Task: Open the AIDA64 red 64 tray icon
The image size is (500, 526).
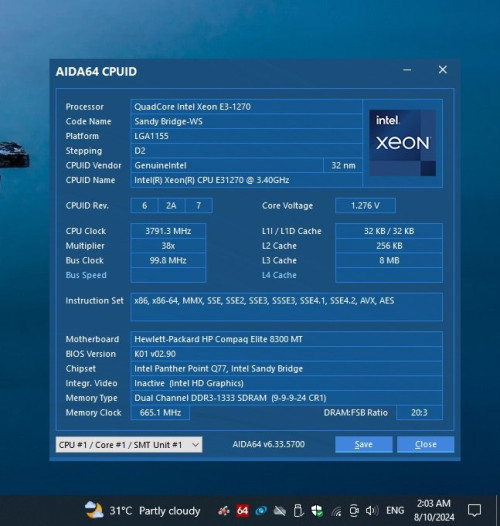Action: [x=242, y=511]
